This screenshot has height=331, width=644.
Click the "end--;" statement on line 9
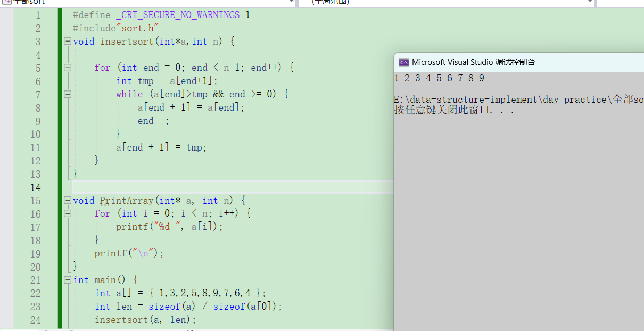(153, 121)
